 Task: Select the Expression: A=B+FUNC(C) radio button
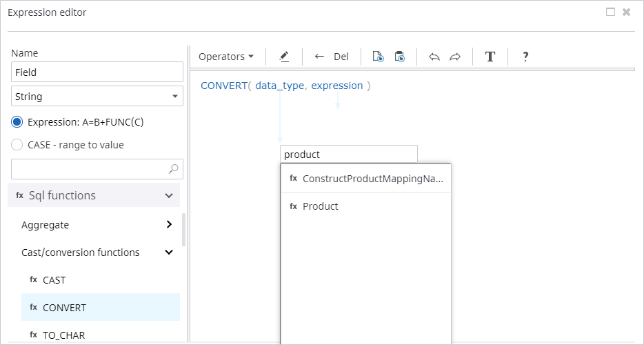pyautogui.click(x=17, y=122)
